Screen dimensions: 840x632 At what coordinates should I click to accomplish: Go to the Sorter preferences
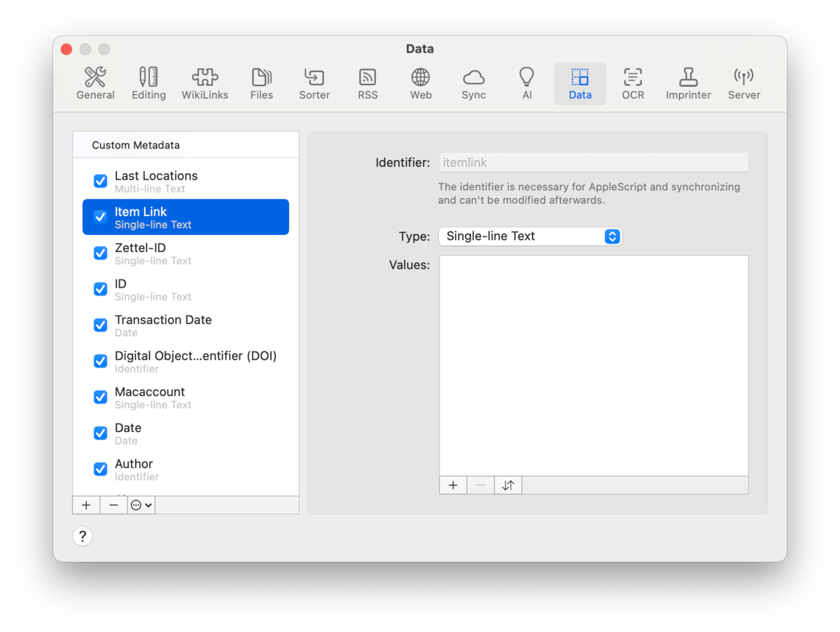coord(314,83)
